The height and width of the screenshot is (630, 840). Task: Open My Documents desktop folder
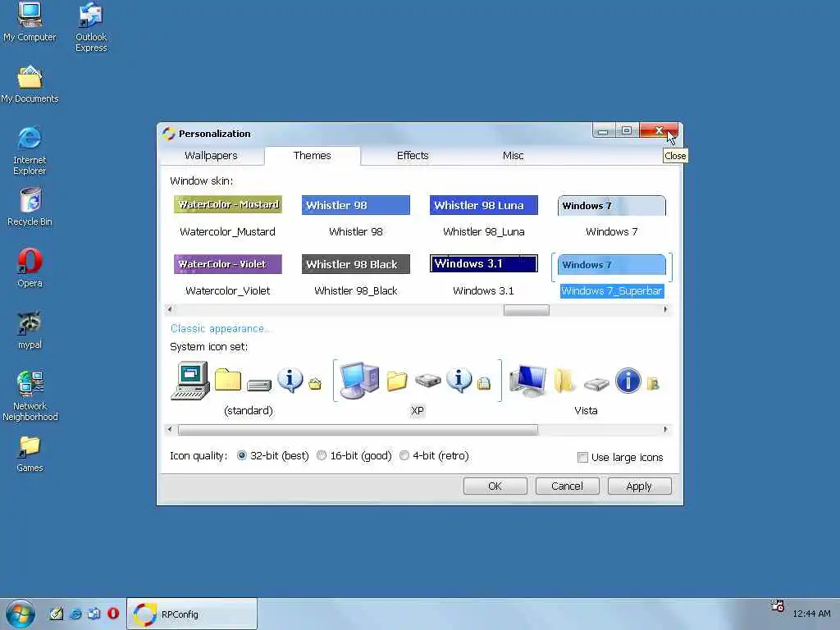tap(30, 84)
